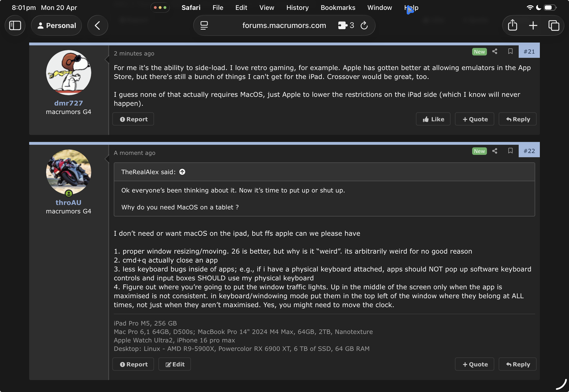
Task: Open the Edit menu
Action: 241,8
